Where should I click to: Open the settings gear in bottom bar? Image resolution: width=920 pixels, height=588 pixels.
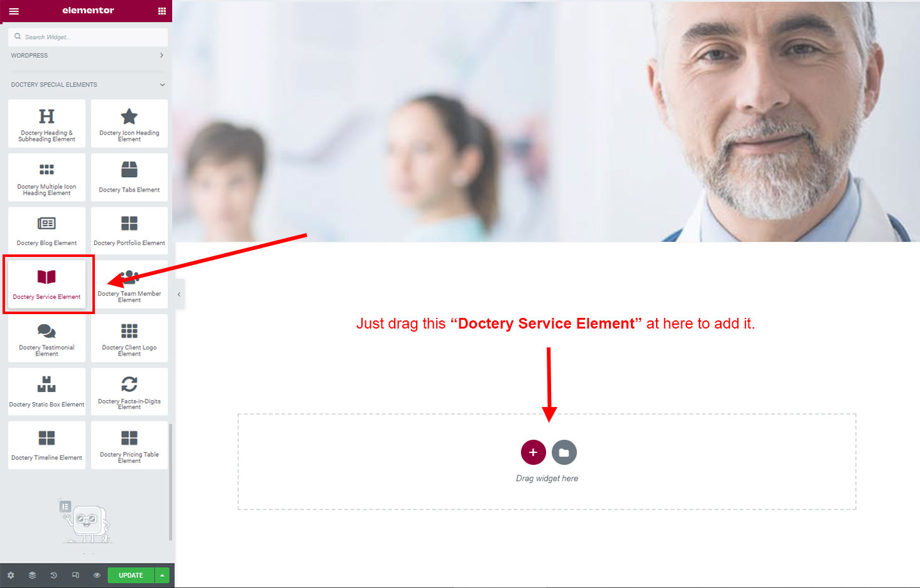point(11,575)
